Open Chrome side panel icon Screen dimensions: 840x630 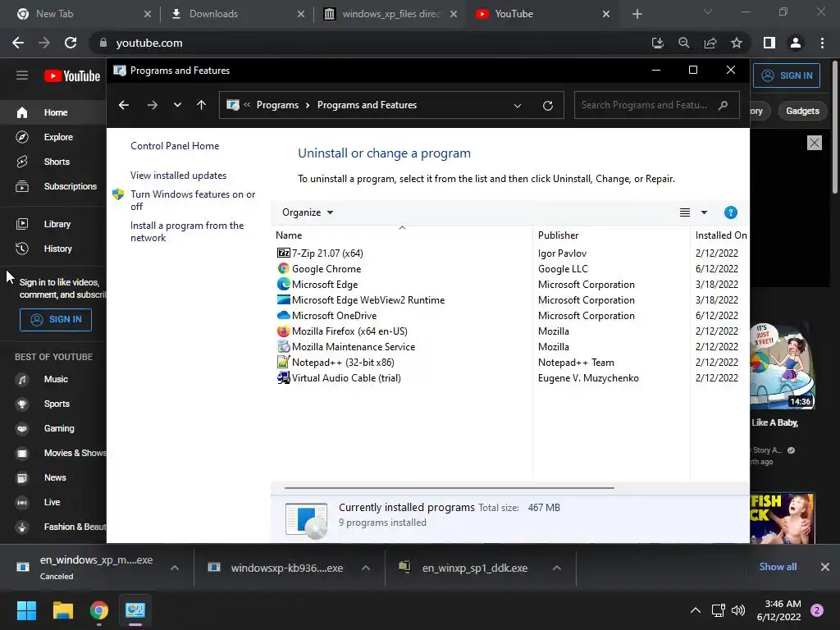pos(769,43)
